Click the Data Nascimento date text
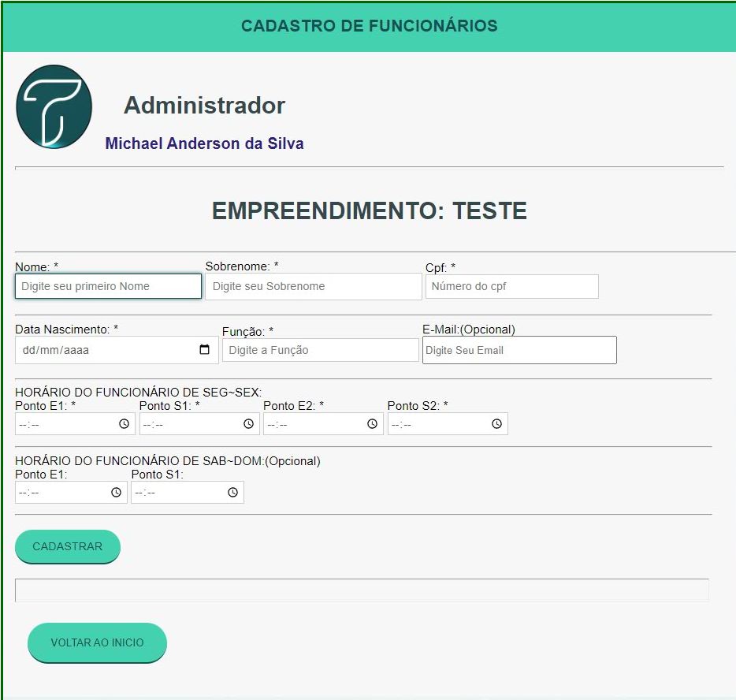This screenshot has width=736, height=700. click(55, 350)
